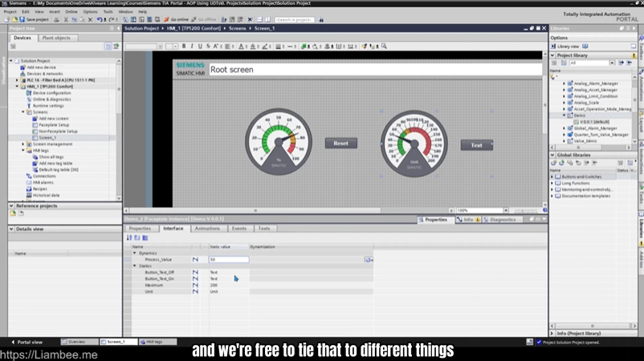Image resolution: width=644 pixels, height=361 pixels.
Task: Collapse the Screens folder in project tree
Action: [x=23, y=112]
